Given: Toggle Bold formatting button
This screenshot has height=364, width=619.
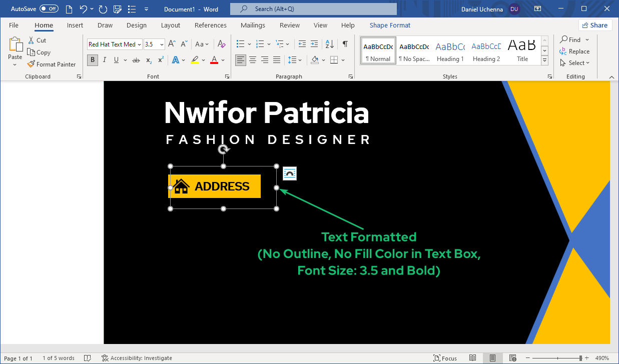Looking at the screenshot, I should point(92,60).
